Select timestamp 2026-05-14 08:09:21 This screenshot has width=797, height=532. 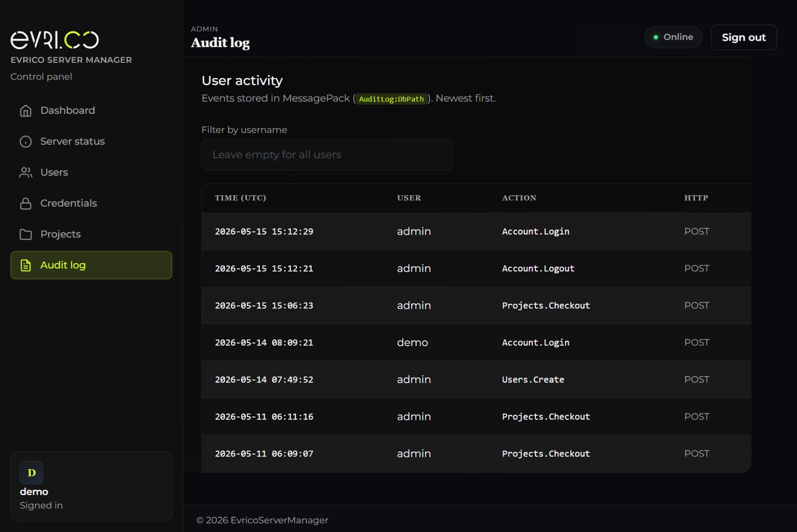(x=264, y=342)
